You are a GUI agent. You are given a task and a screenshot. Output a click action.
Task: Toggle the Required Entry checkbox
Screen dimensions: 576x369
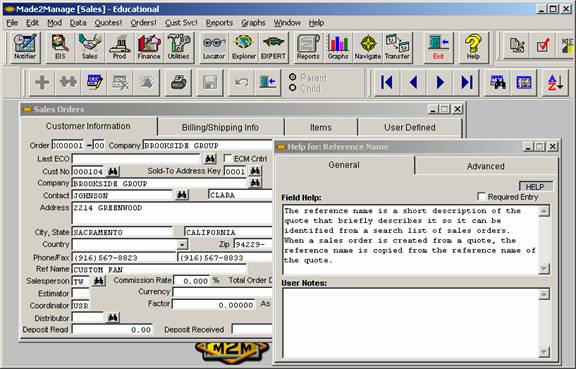click(481, 196)
